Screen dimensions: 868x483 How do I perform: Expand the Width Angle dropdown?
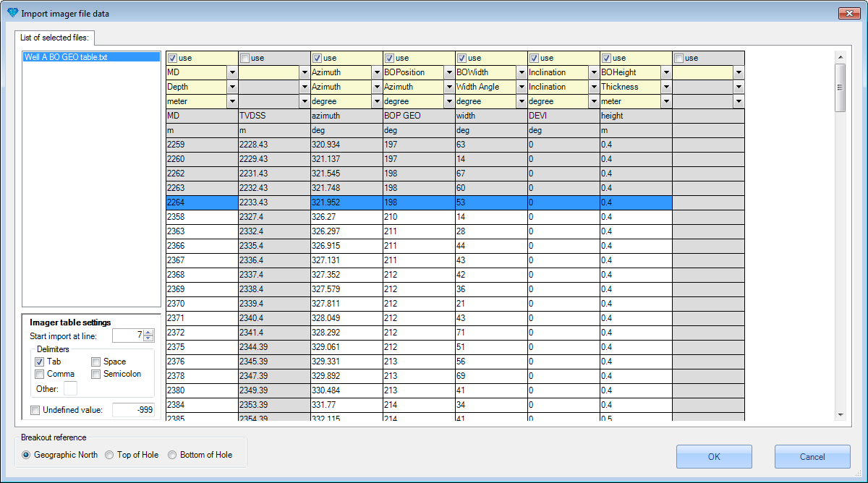[521, 87]
